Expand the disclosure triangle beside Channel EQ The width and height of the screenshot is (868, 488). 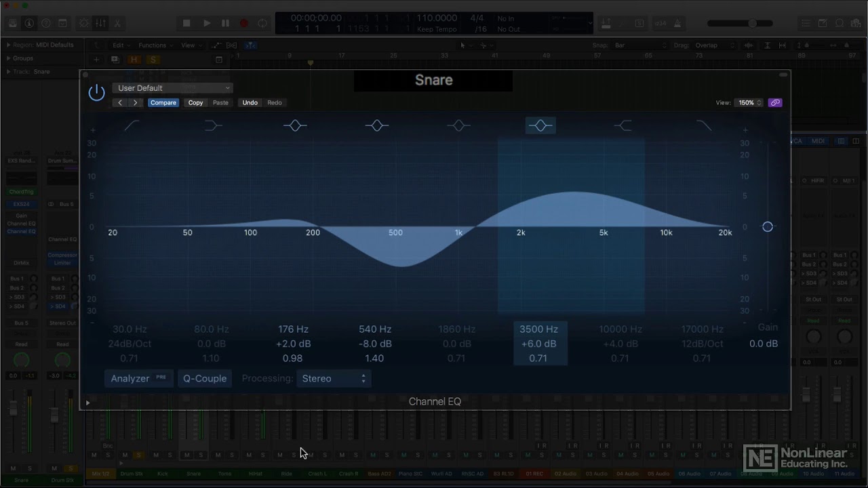(x=87, y=403)
